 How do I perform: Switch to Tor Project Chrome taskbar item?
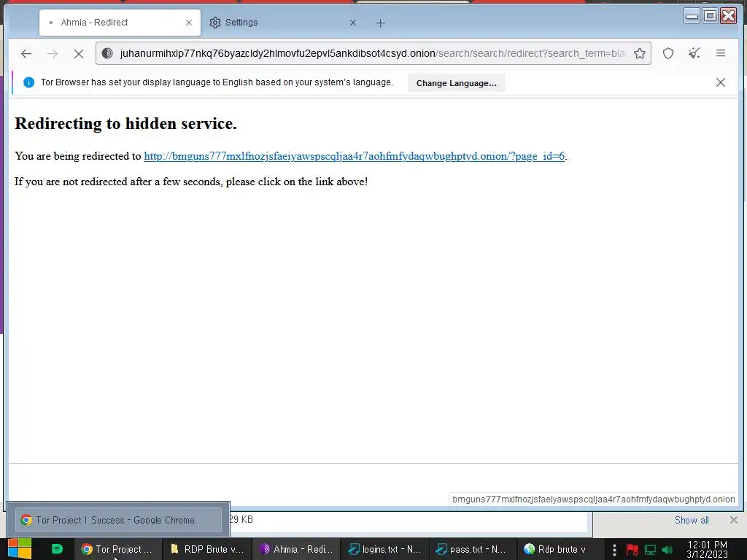click(117, 549)
